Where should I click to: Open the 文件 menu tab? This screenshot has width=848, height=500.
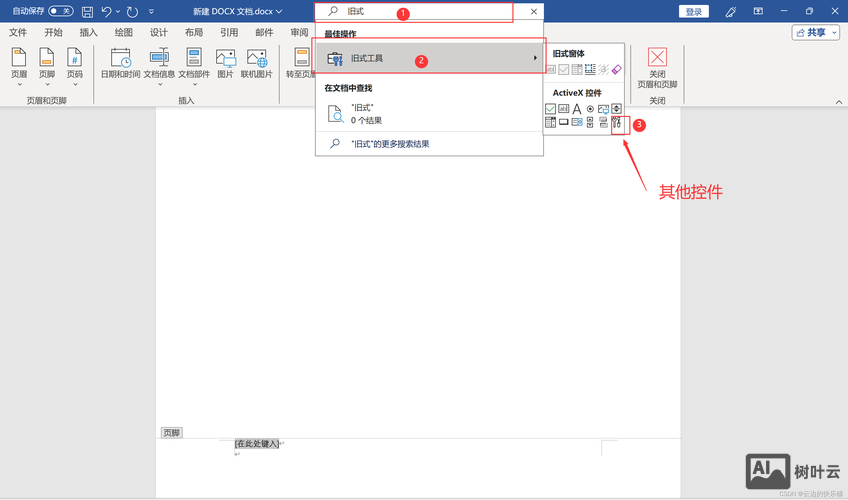pyautogui.click(x=18, y=32)
